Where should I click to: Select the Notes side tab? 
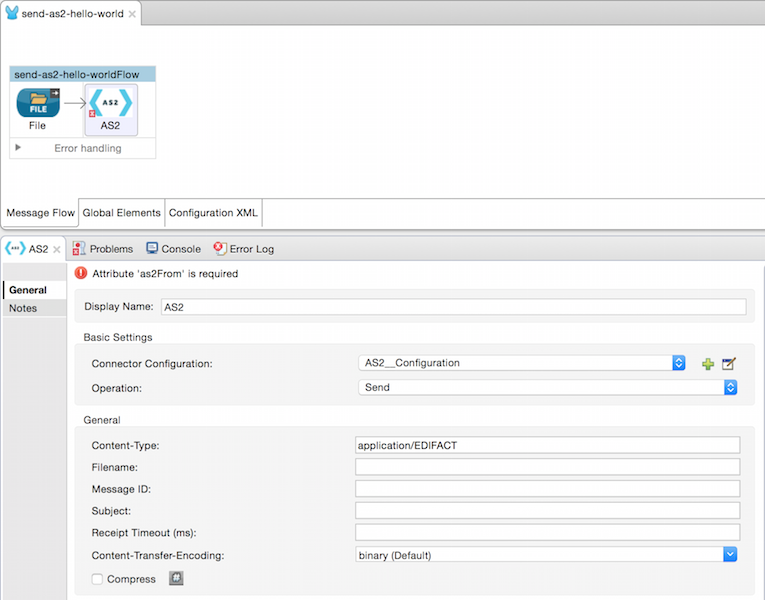click(35, 308)
